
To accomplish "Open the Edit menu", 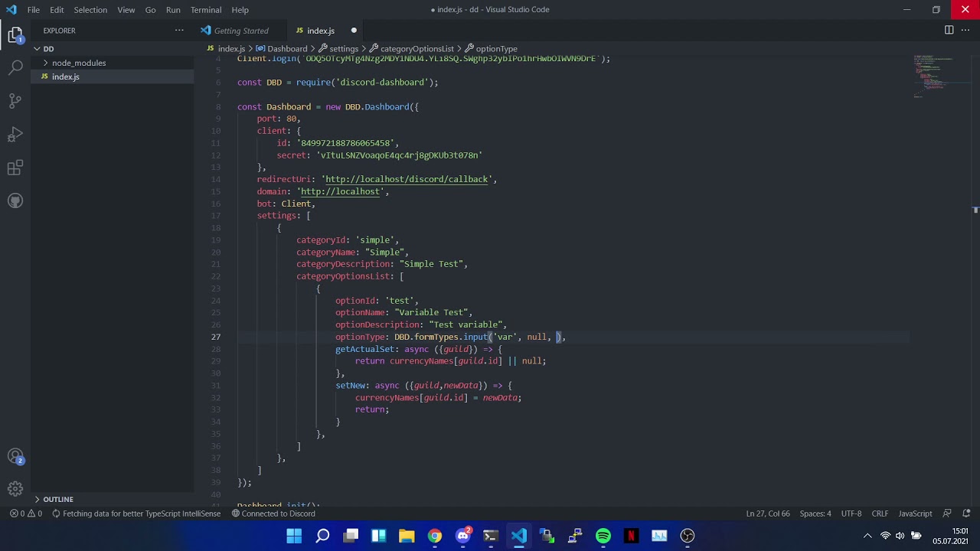I will pos(57,10).
